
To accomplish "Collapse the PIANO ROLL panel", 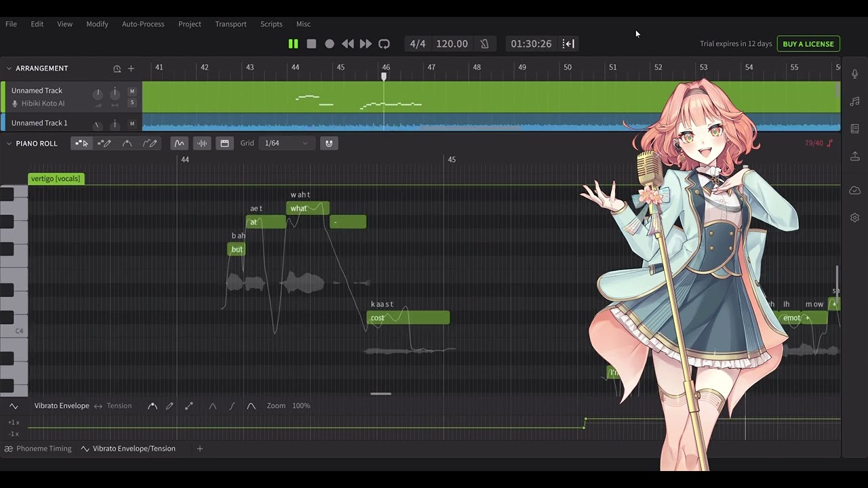I will point(9,144).
